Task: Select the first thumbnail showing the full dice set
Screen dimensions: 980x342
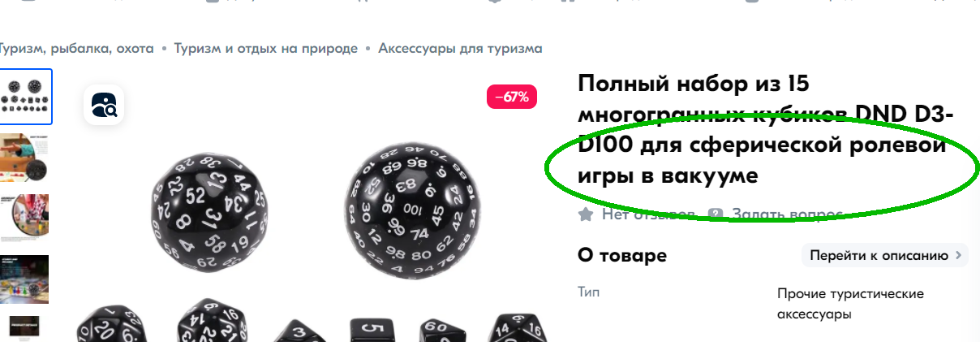Action: pyautogui.click(x=25, y=97)
